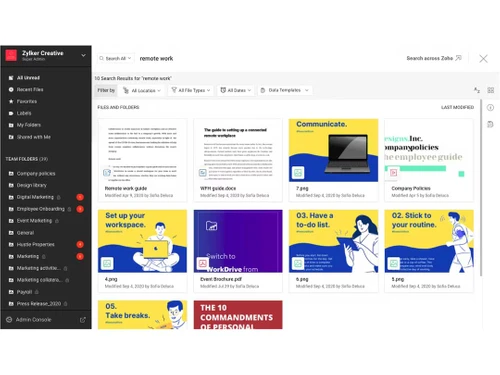Open the Data Templates filter dropdown
This screenshot has width=500, height=375.
[285, 90]
